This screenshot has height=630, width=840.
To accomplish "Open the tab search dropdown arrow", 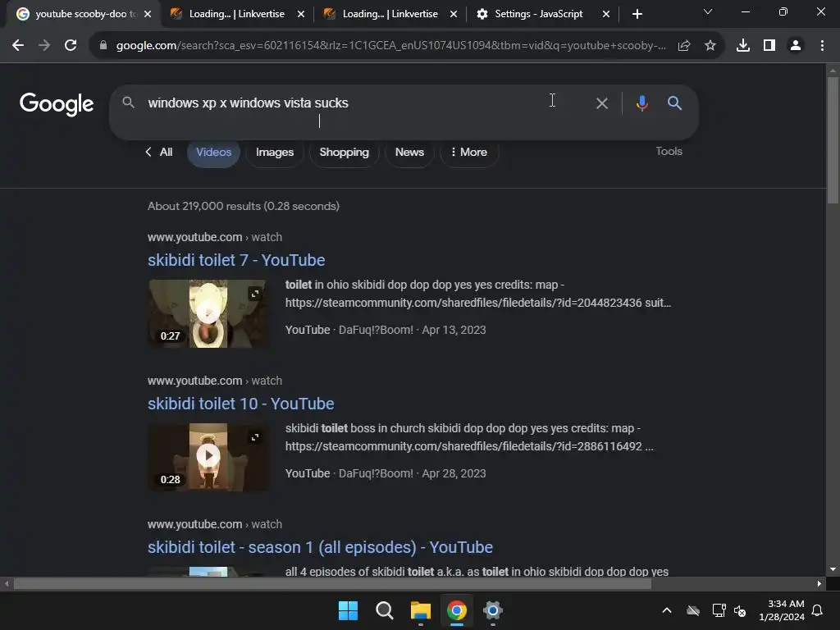I will [708, 11].
